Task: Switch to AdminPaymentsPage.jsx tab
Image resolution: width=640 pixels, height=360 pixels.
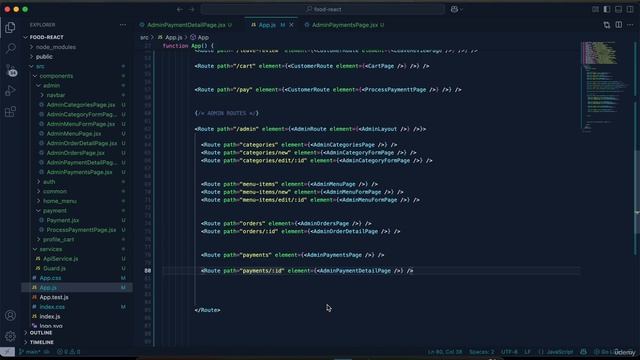Action: pyautogui.click(x=344, y=25)
